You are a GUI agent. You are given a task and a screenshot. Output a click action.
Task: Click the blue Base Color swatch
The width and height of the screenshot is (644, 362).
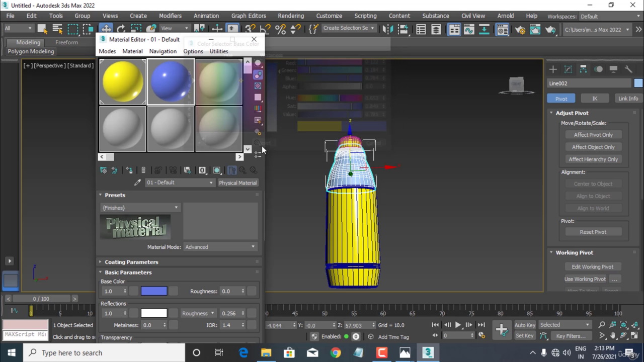[x=154, y=291]
